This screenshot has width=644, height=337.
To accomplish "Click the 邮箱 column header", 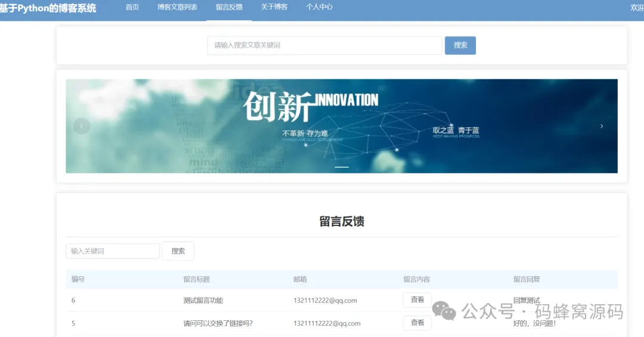I will tap(300, 280).
